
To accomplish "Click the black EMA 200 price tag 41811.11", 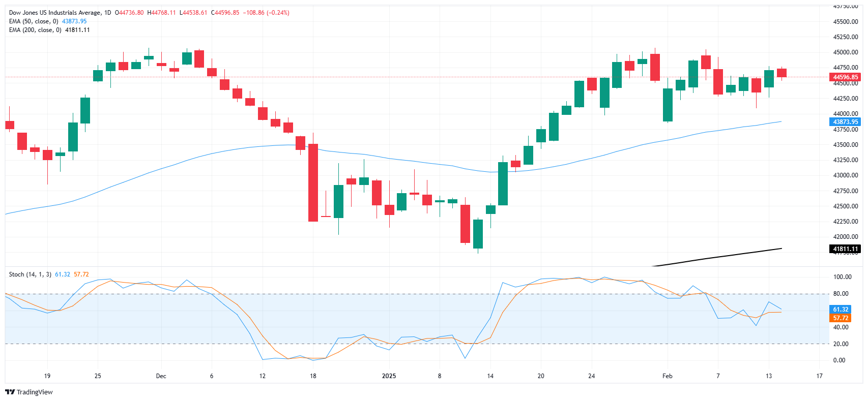I will pos(845,249).
